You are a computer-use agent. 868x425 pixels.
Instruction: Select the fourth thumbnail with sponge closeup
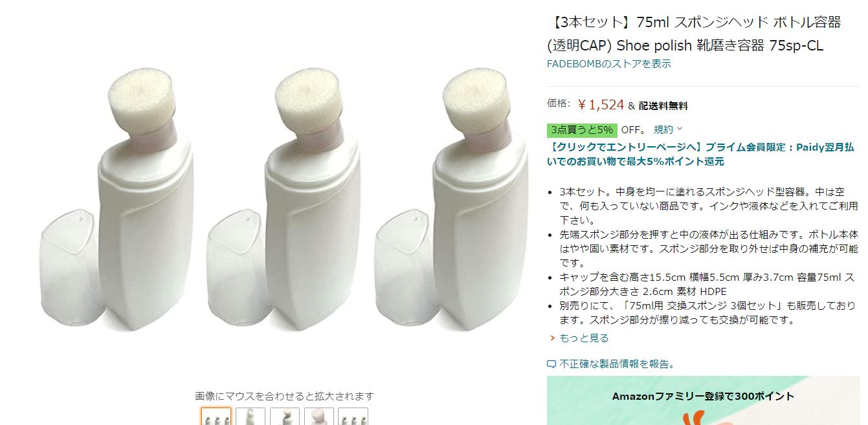pyautogui.click(x=319, y=417)
